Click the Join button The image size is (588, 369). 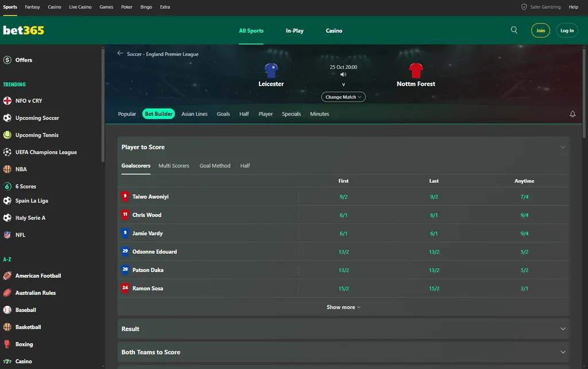pos(540,30)
